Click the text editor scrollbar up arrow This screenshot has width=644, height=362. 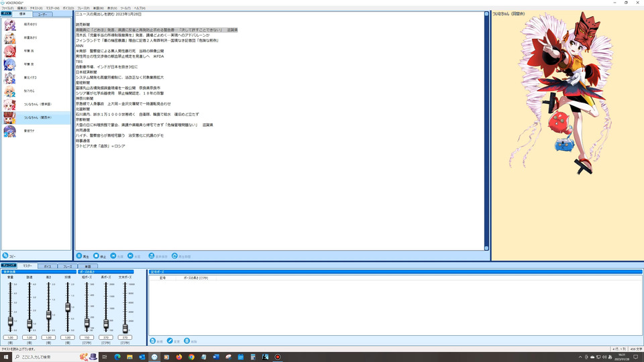[487, 14]
